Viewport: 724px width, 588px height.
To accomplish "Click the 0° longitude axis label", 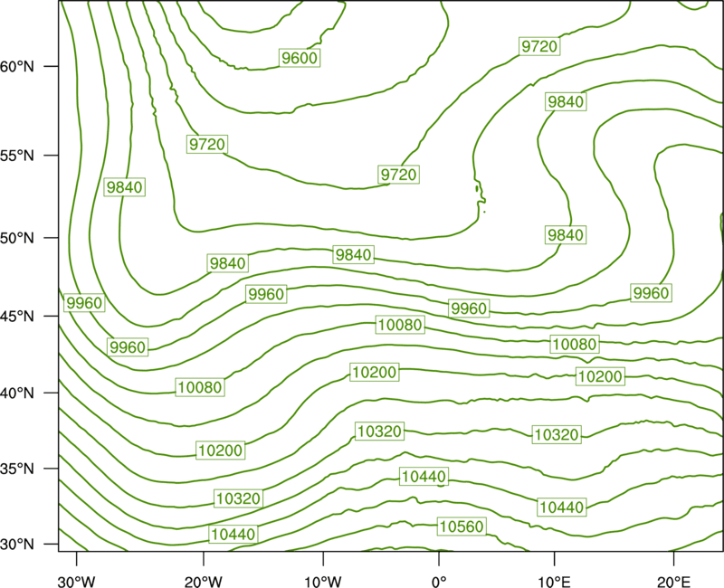I will [439, 582].
